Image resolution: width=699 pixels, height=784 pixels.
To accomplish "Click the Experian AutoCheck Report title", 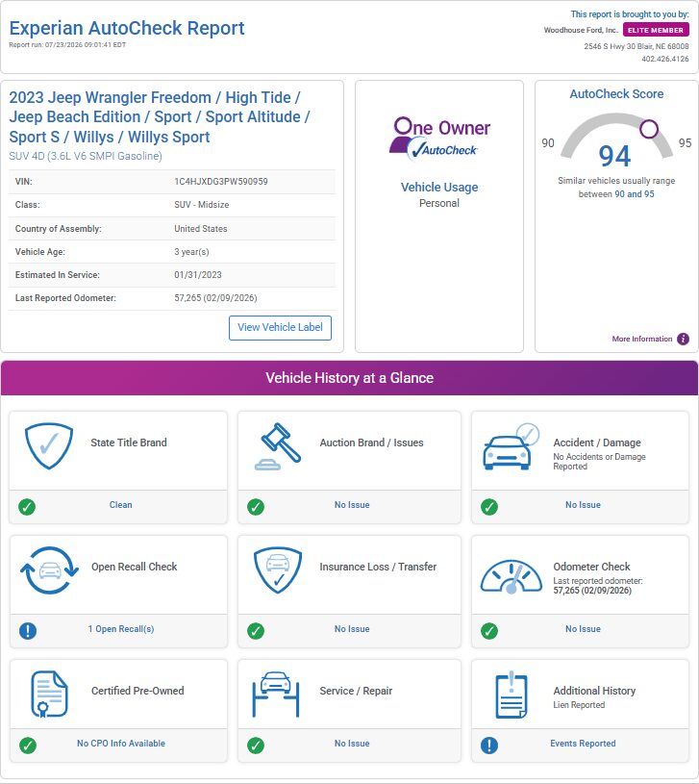I will click(127, 28).
